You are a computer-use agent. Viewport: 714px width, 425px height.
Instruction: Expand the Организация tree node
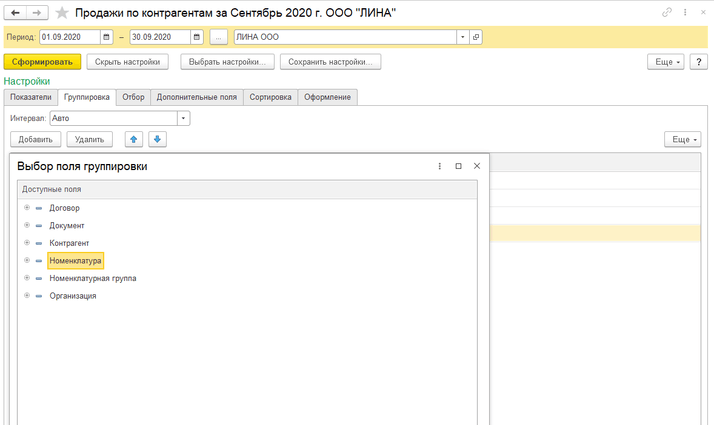27,295
